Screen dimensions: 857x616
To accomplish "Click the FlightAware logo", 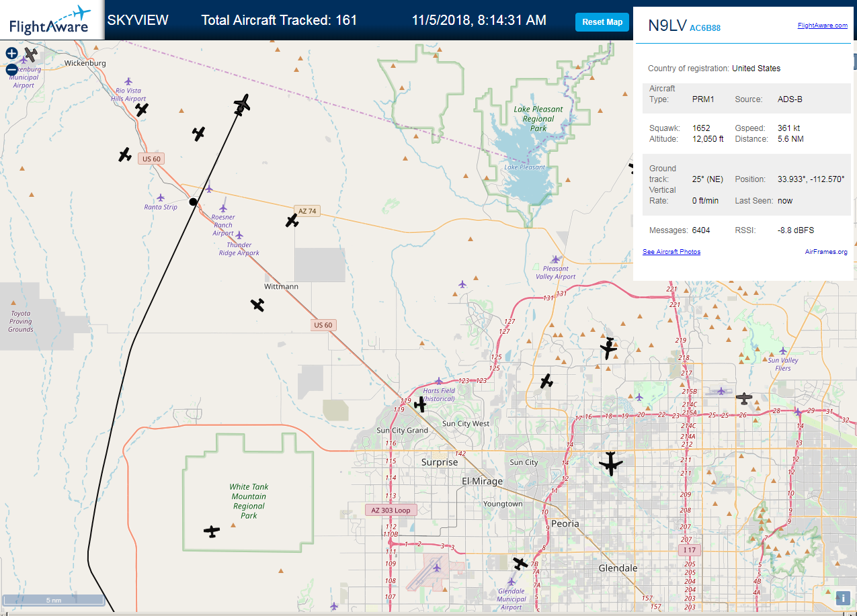I will click(x=50, y=19).
